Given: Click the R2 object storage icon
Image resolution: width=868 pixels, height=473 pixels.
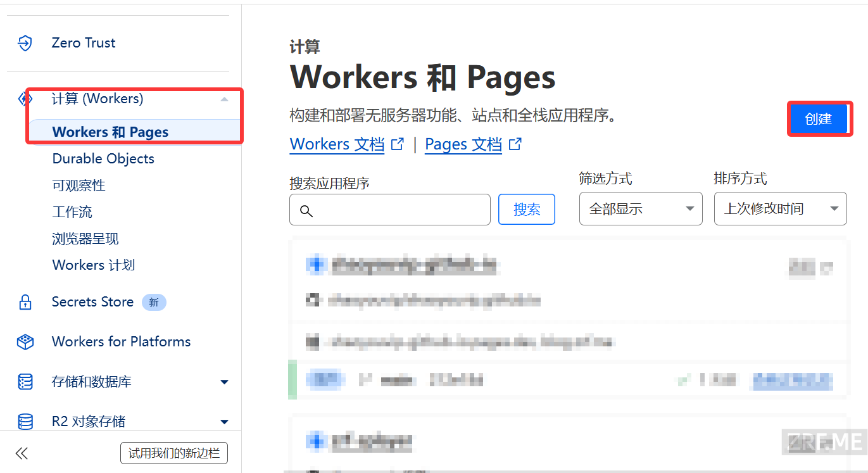Looking at the screenshot, I should point(25,421).
